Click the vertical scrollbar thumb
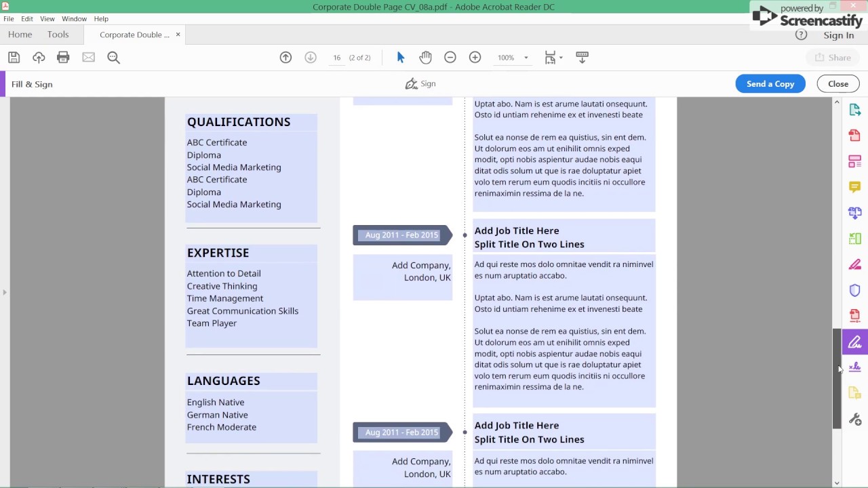This screenshot has width=868, height=488. tap(837, 378)
